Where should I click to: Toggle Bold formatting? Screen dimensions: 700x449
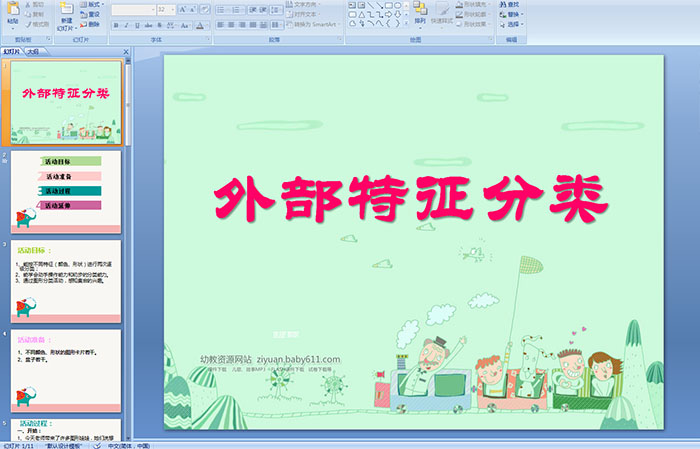point(116,26)
